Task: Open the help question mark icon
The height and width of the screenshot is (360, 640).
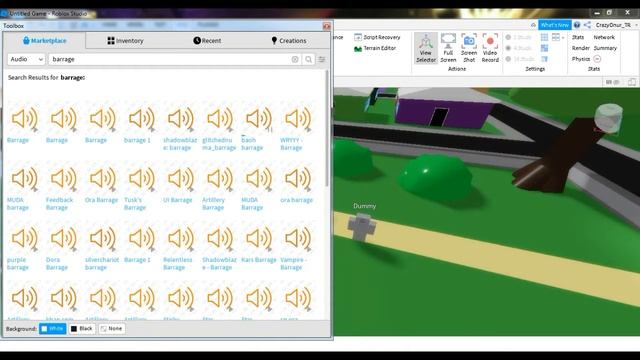Action: coord(577,25)
